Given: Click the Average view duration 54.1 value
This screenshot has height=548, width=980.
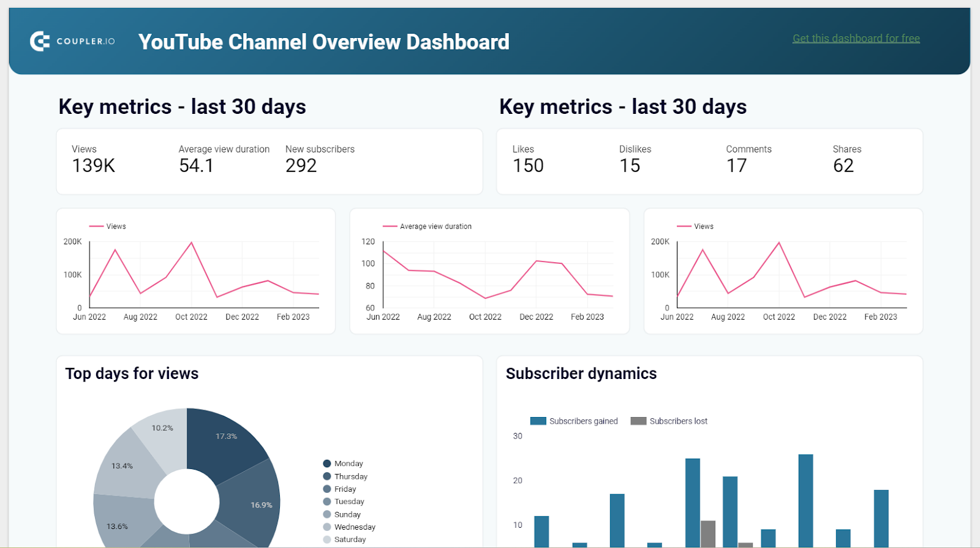Looking at the screenshot, I should point(196,166).
